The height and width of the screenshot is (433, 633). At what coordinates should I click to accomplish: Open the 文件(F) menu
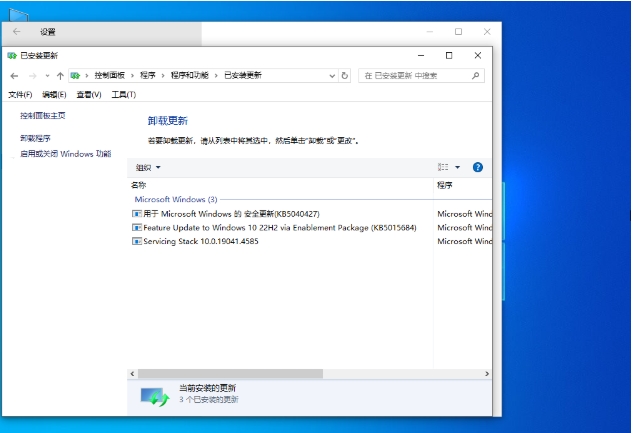point(20,94)
